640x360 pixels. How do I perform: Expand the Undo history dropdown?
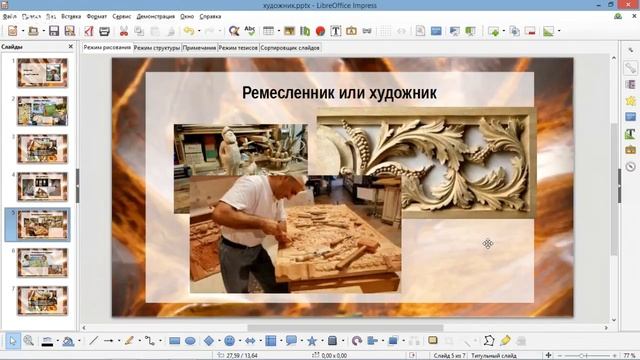199,31
